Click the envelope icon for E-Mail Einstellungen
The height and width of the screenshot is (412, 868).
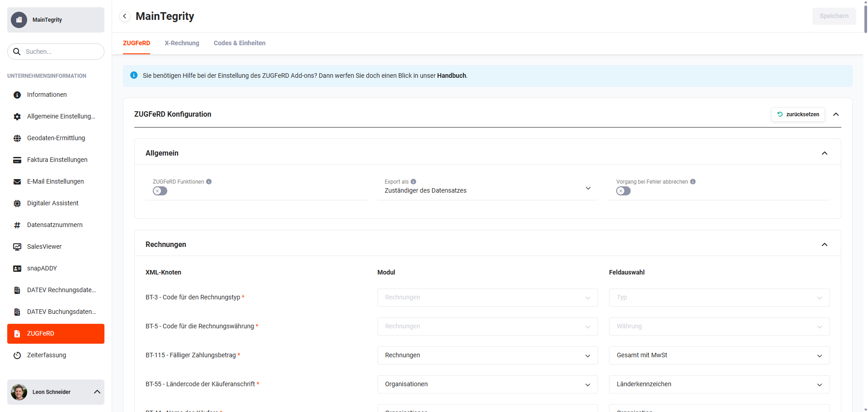pos(17,182)
